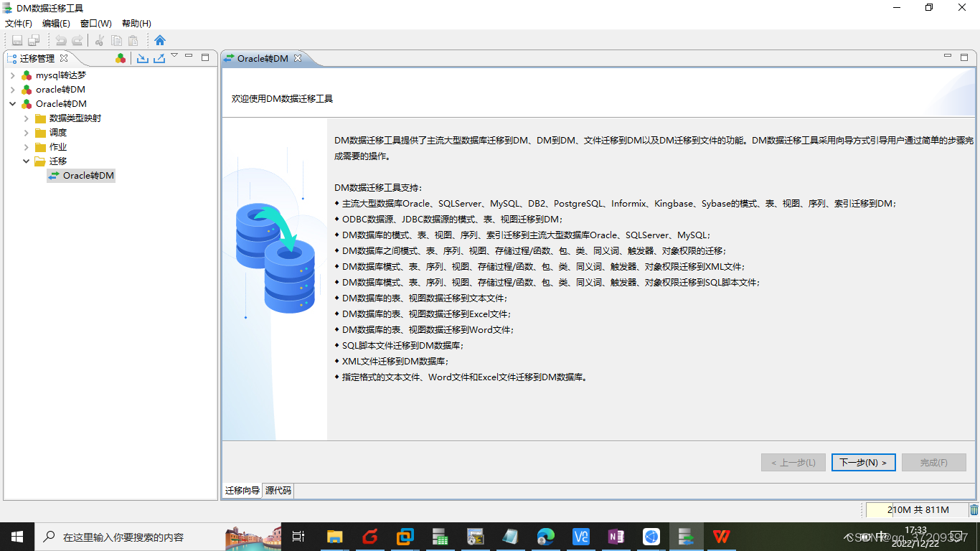Expand the 数据类型映射 folder
Viewport: 980px width, 551px height.
click(x=27, y=118)
